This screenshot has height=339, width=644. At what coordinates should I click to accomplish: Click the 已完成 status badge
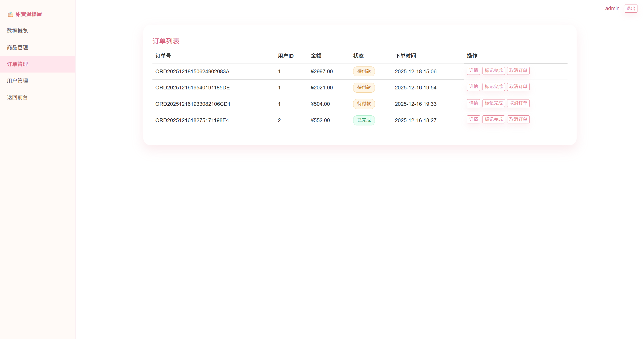coord(364,120)
